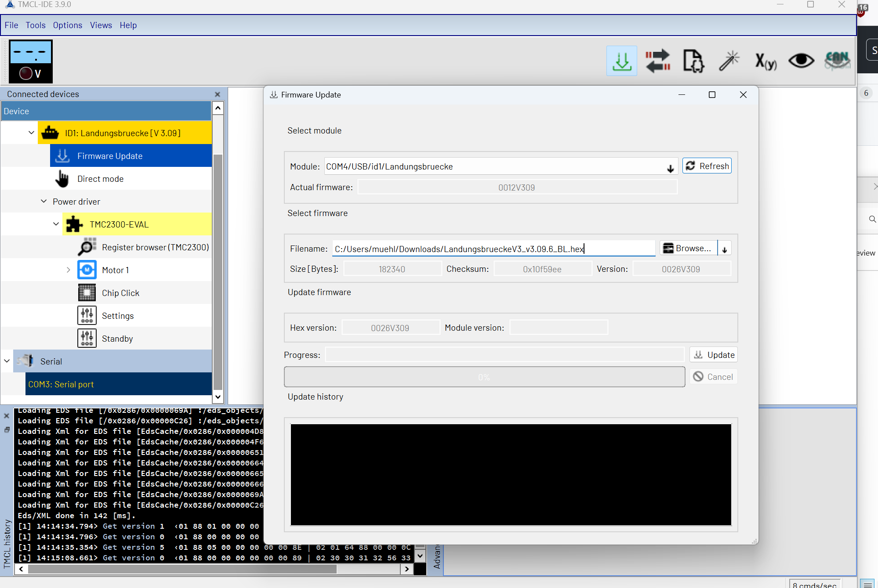Expand the Motor 1 node
878x588 pixels.
pos(68,270)
